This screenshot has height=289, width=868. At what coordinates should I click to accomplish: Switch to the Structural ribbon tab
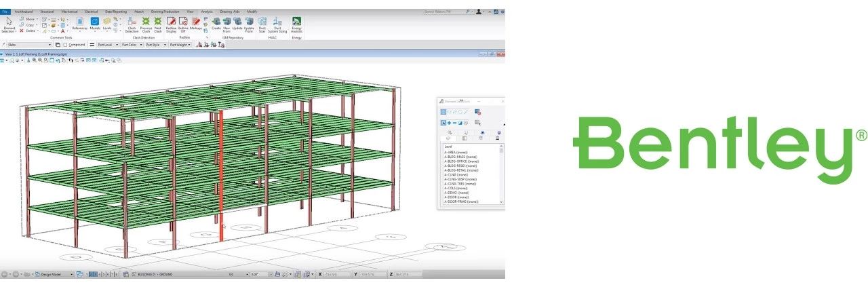47,12
